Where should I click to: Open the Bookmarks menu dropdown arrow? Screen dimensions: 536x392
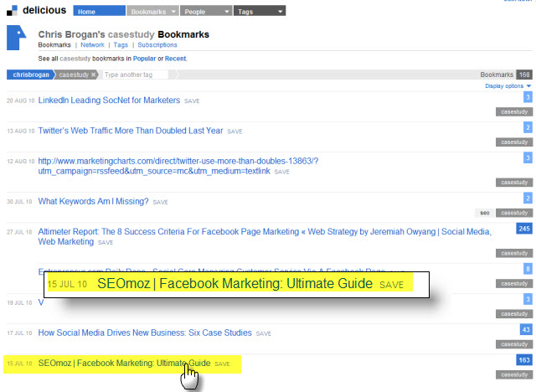point(173,12)
